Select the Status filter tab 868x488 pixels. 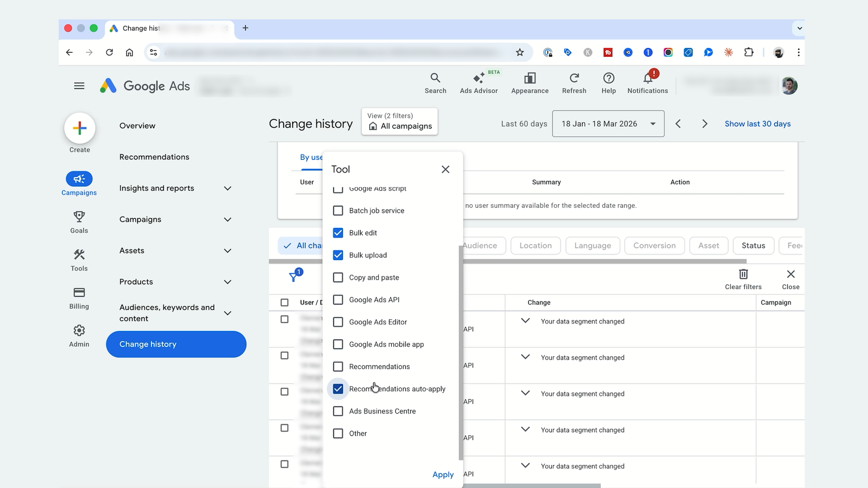[753, 246]
